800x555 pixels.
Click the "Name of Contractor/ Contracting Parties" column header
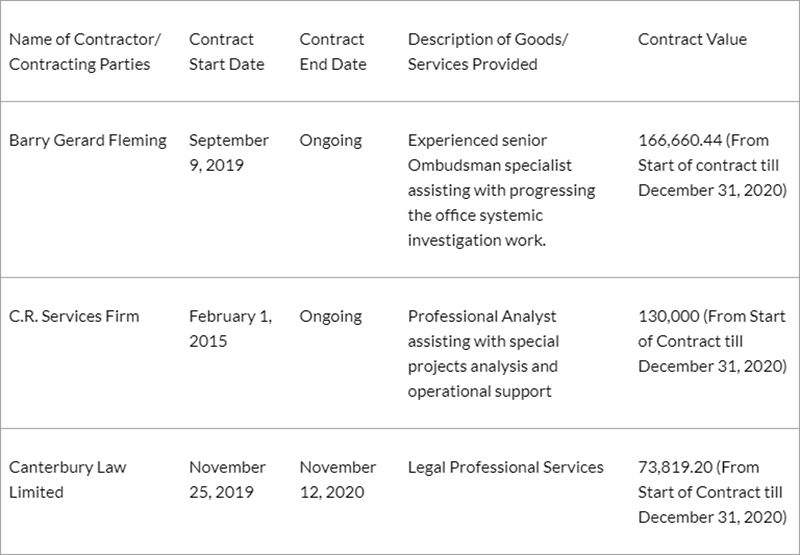point(84,52)
